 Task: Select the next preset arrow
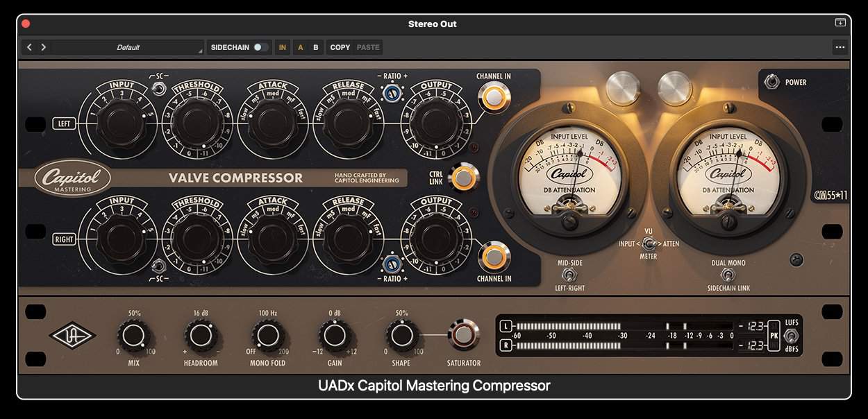tap(43, 47)
